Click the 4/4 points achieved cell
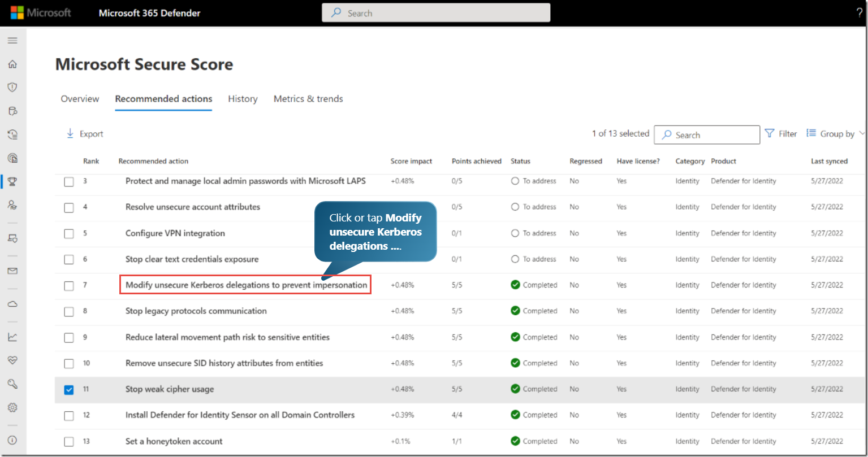The image size is (868, 457). click(457, 415)
